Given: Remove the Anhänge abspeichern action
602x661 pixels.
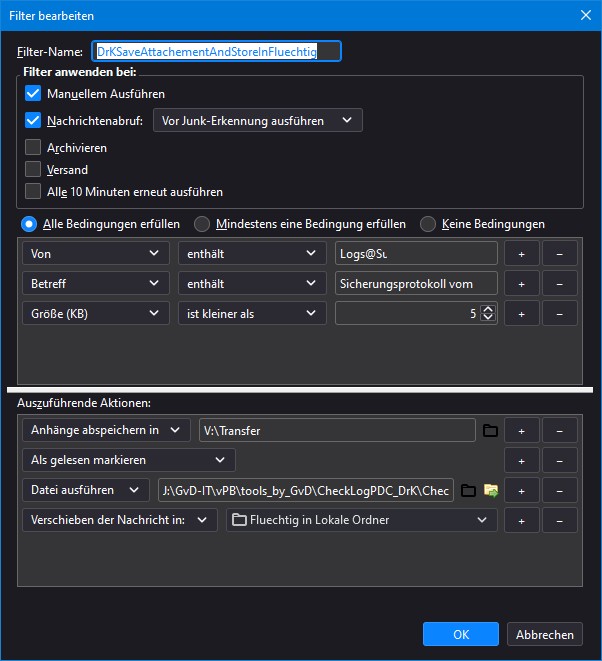Looking at the screenshot, I should [559, 430].
